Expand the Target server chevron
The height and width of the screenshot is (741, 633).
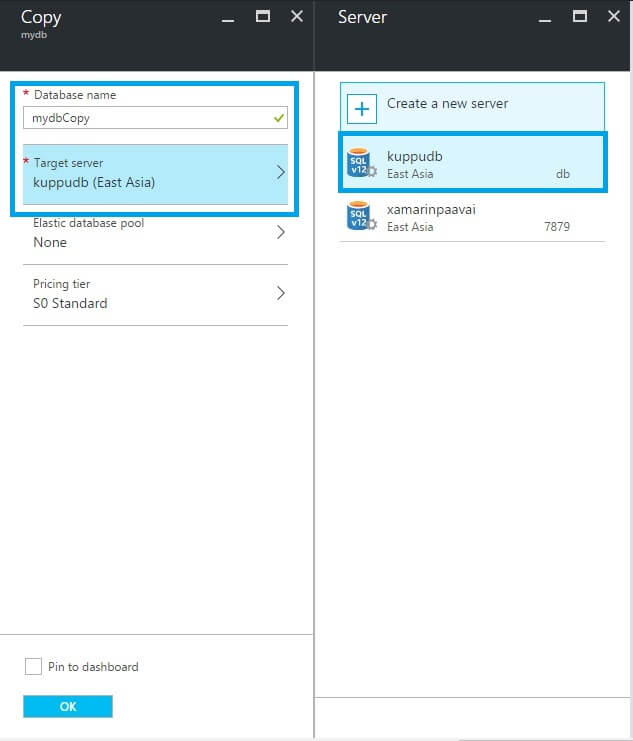(280, 172)
